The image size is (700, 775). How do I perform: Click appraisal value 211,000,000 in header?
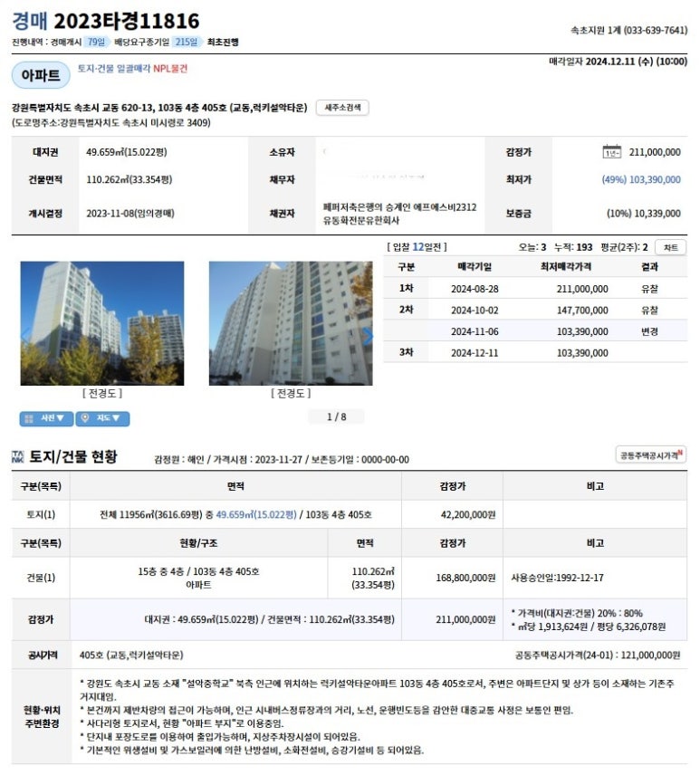click(x=655, y=152)
